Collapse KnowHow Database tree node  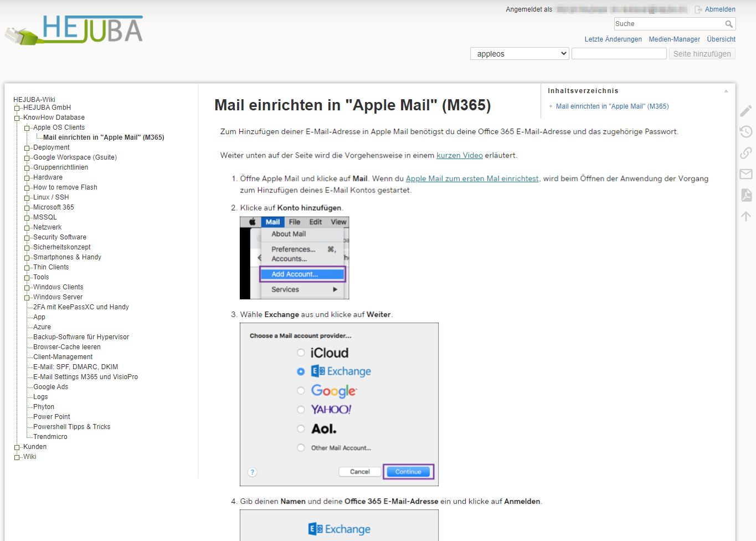tap(17, 118)
